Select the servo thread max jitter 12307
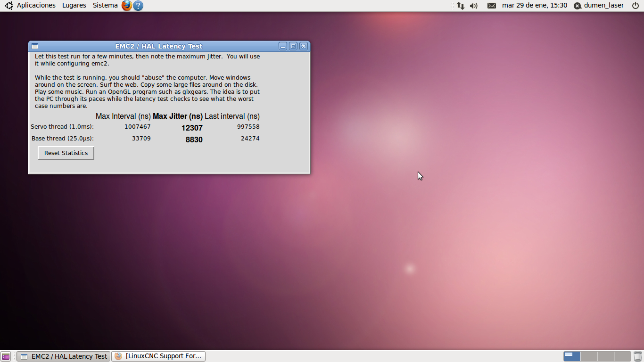Viewport: 644px width, 362px height. 192,128
